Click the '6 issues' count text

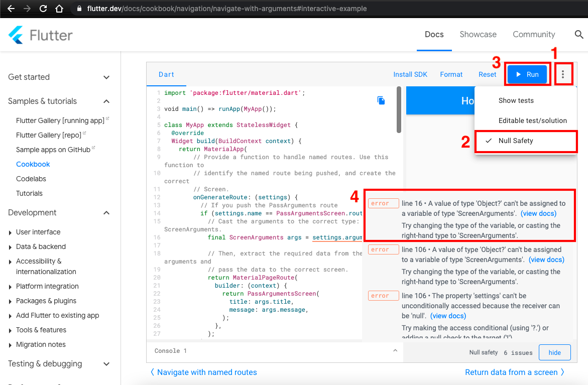click(x=518, y=353)
